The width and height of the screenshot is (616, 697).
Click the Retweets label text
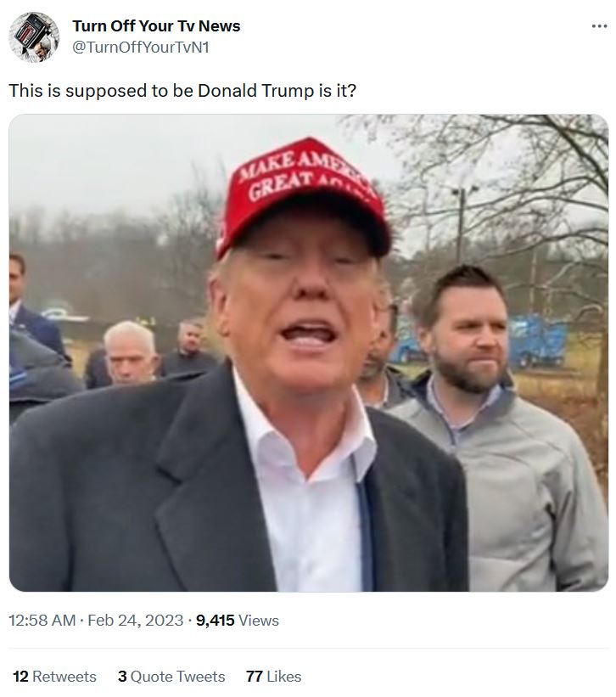[64, 676]
